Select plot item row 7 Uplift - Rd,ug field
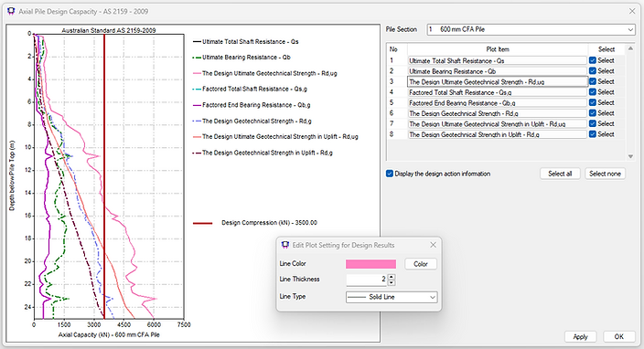644x349 pixels. pyautogui.click(x=498, y=124)
